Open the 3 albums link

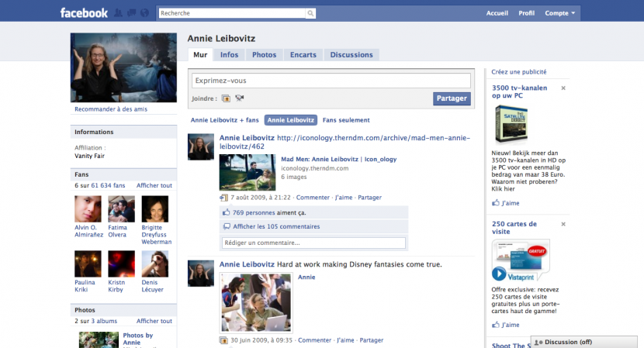[104, 321]
